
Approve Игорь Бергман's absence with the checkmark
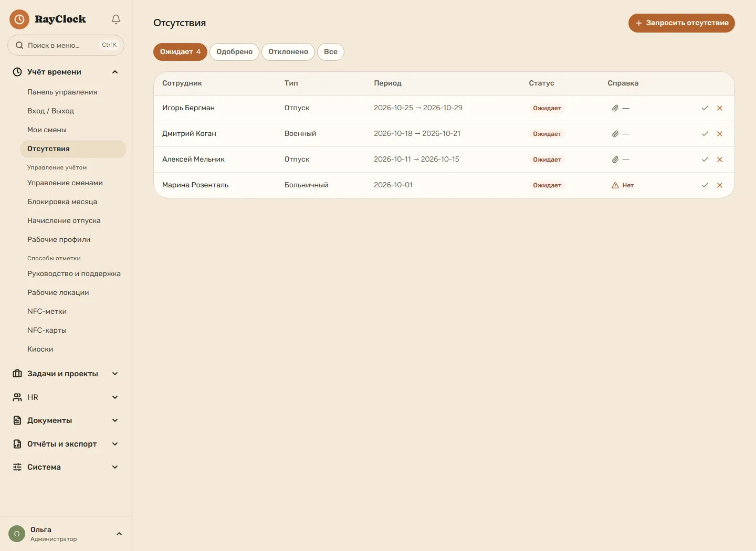pos(705,108)
